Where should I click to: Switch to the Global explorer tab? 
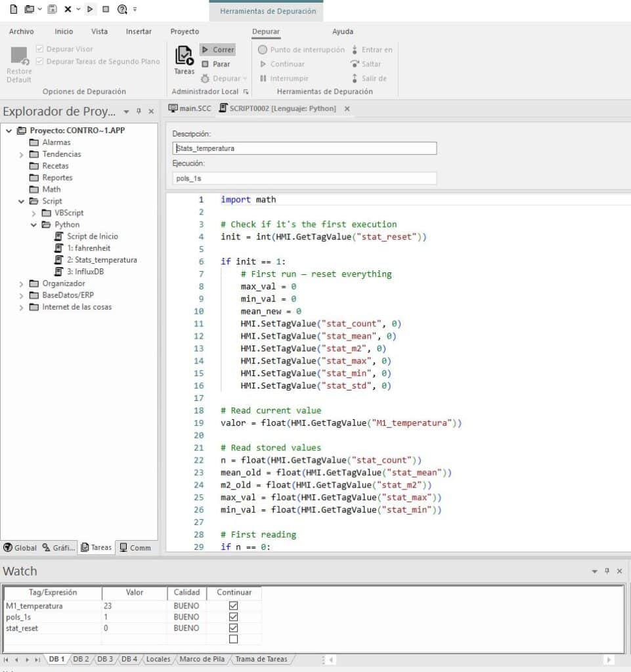[20, 548]
